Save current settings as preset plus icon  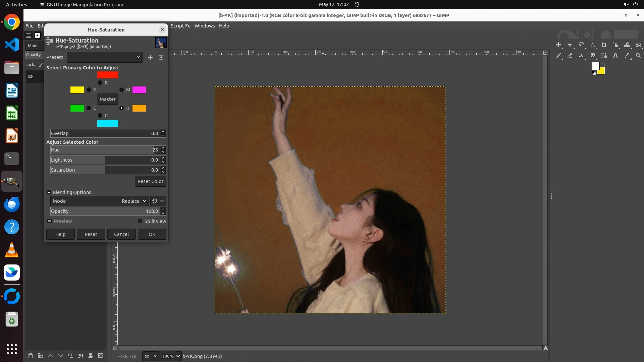tap(150, 57)
